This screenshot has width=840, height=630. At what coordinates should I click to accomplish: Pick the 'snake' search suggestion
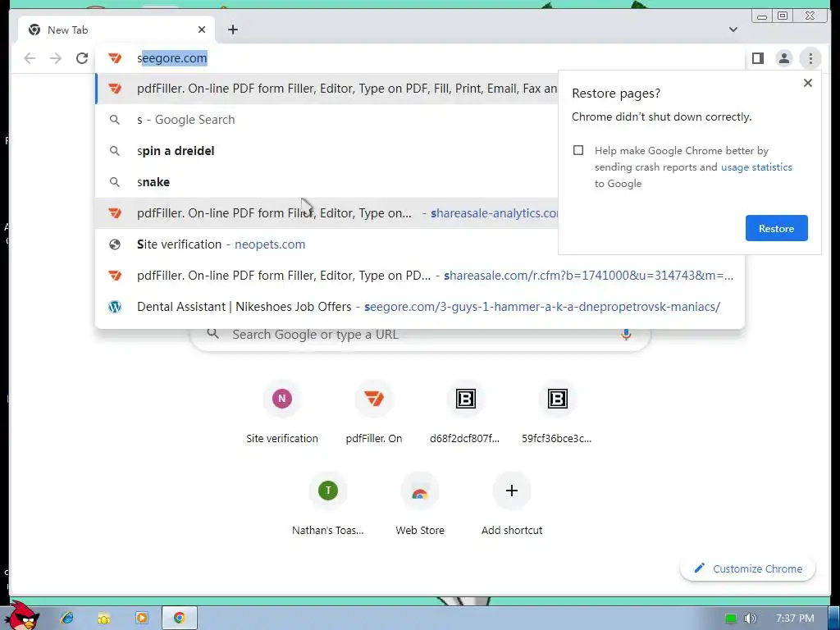(x=326, y=181)
